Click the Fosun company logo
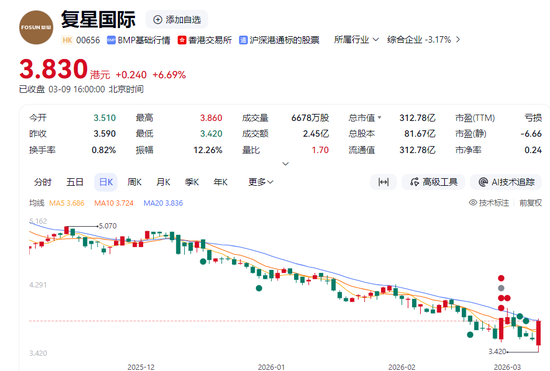The image size is (550, 371). tap(36, 27)
